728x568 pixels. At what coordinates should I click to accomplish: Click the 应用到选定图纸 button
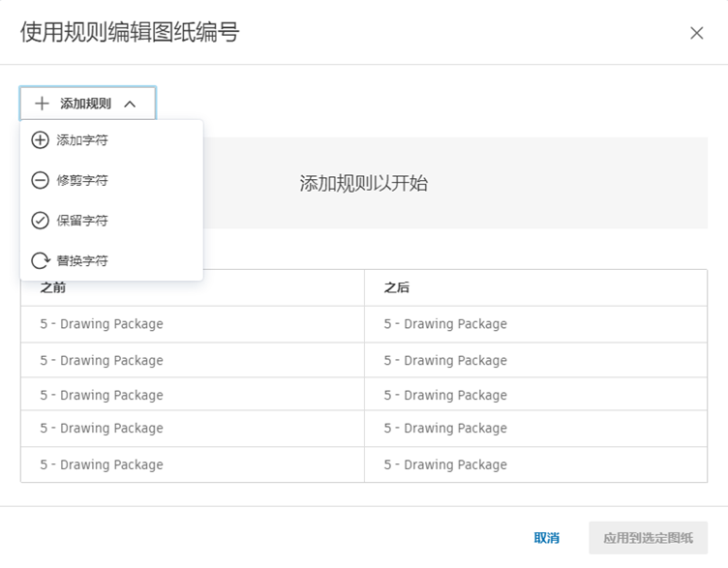click(x=648, y=538)
